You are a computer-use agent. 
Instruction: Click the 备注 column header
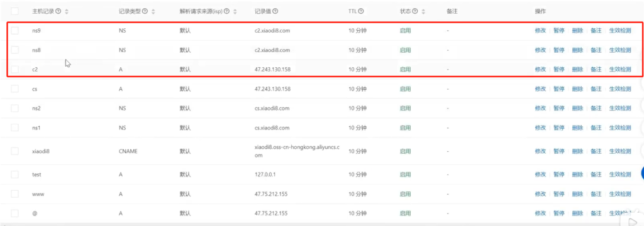452,11
